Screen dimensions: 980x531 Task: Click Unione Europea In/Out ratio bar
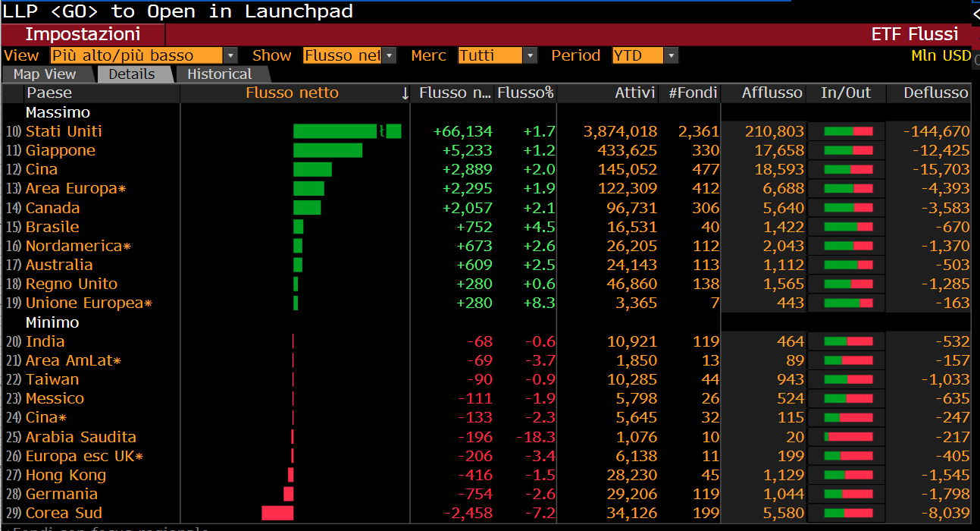tap(848, 303)
